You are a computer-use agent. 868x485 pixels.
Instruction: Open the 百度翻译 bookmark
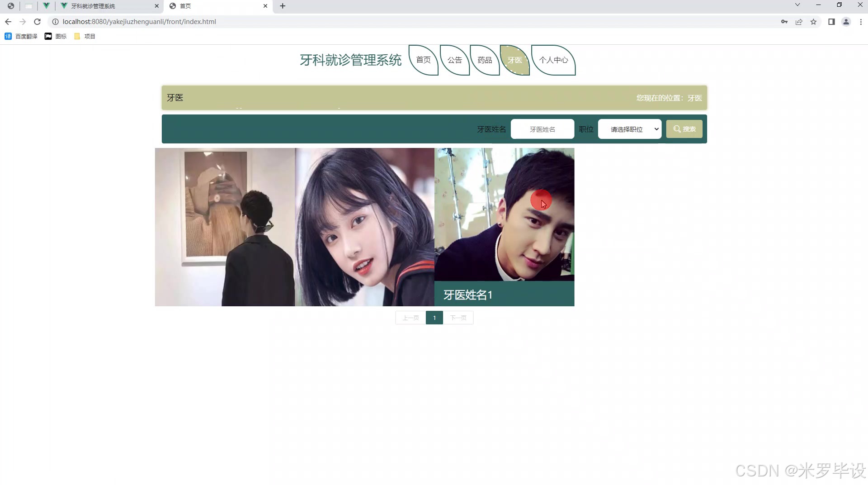[21, 36]
